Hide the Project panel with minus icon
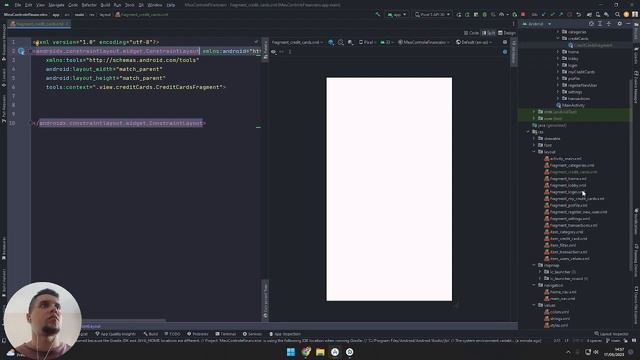Image resolution: width=640 pixels, height=360 pixels. (x=628, y=24)
